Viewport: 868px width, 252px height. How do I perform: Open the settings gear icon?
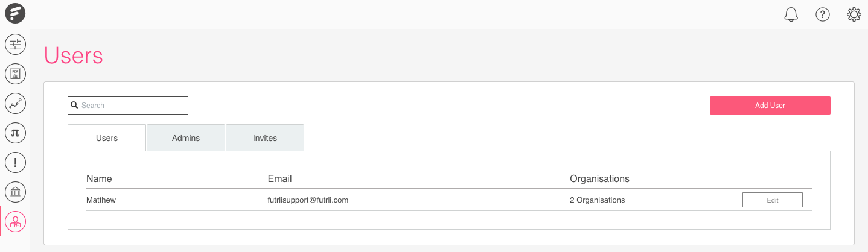(854, 14)
